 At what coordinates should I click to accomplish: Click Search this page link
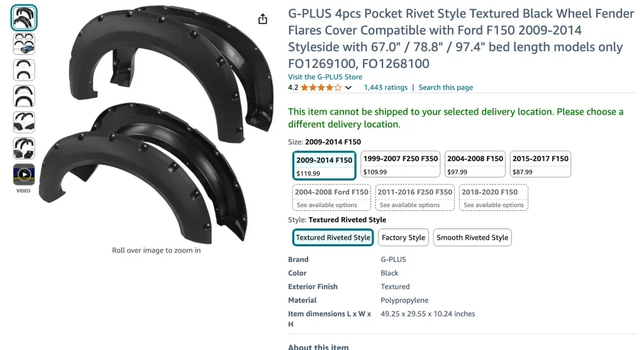tap(445, 87)
